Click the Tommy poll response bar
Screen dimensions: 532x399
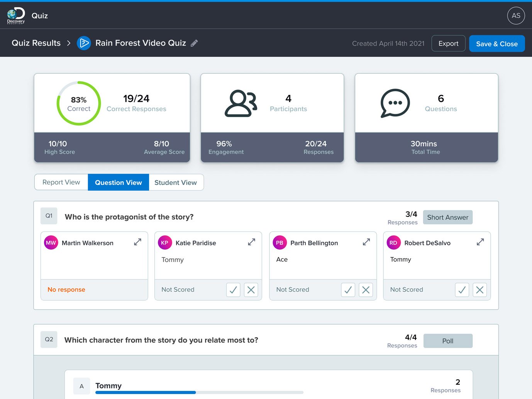199,392
